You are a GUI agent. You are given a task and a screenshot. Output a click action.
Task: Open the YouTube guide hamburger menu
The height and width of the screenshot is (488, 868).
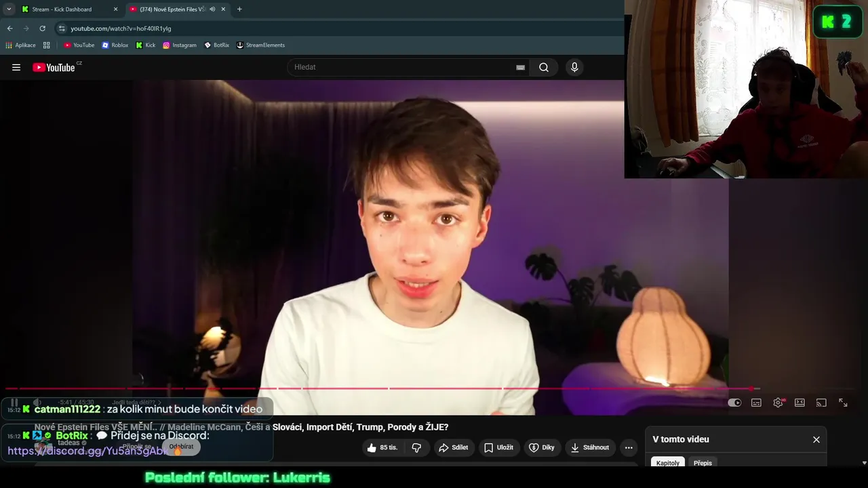coord(16,67)
